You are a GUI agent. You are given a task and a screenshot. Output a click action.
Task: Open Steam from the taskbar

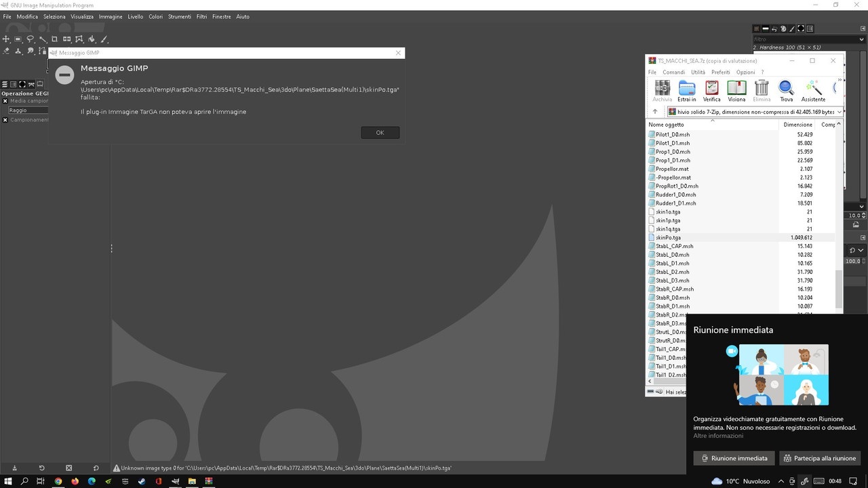[142, 481]
